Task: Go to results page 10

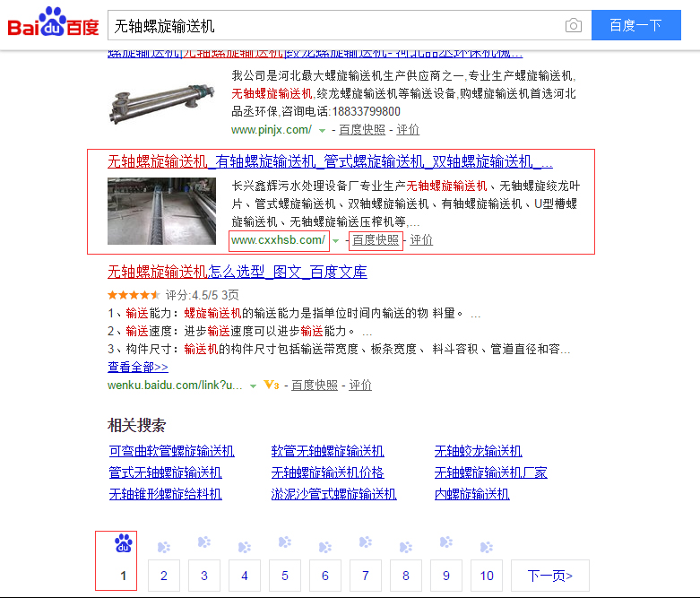Action: click(x=487, y=576)
